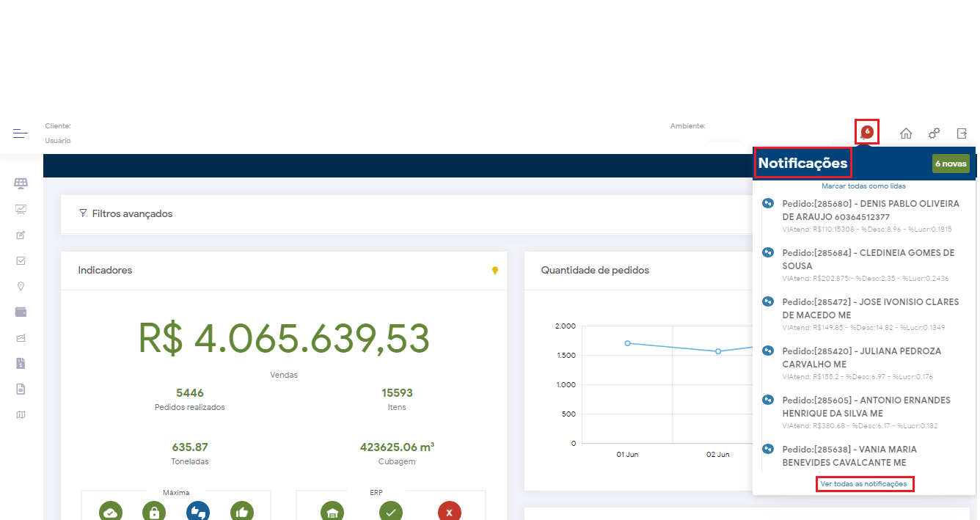The height and width of the screenshot is (520, 980).
Task: Click the 6 novas green badge
Action: click(951, 164)
